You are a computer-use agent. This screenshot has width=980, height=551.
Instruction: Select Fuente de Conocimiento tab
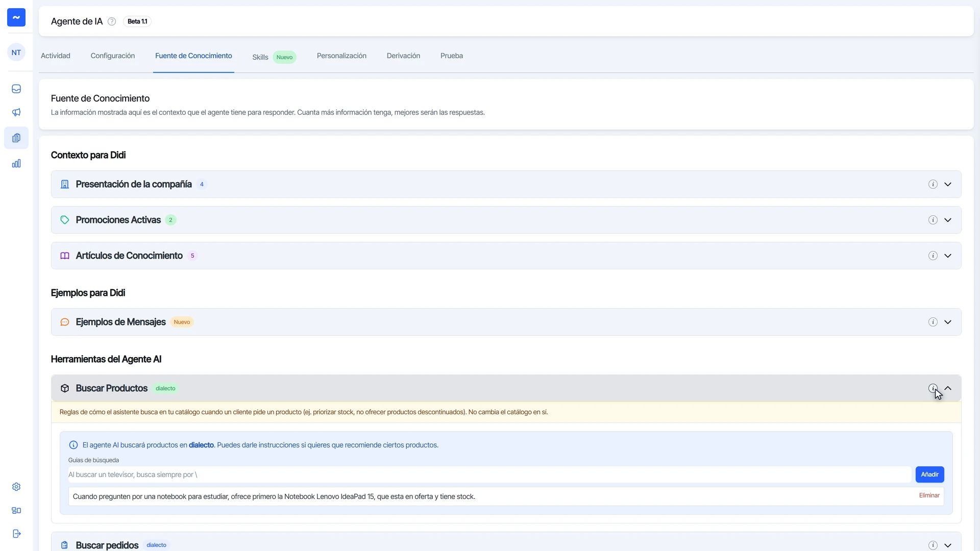193,56
